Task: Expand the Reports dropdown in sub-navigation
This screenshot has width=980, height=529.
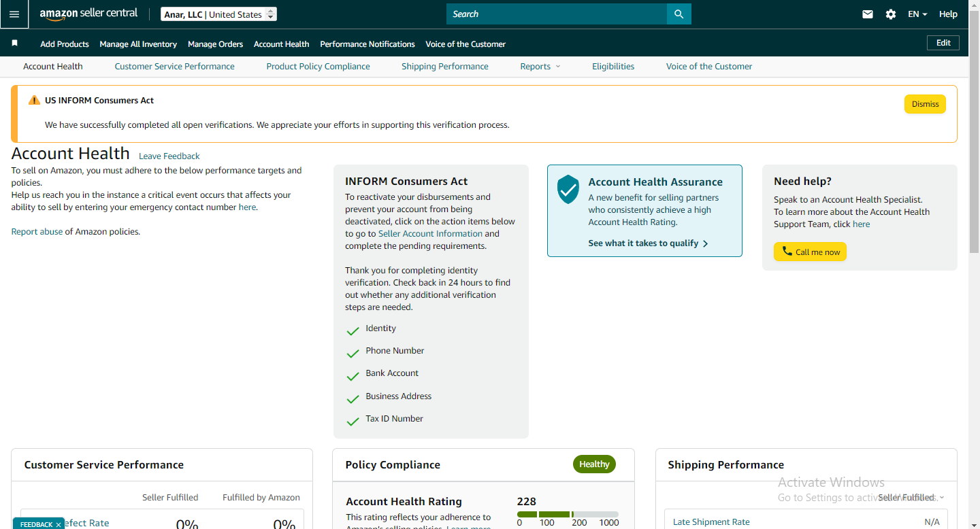Action: click(540, 67)
